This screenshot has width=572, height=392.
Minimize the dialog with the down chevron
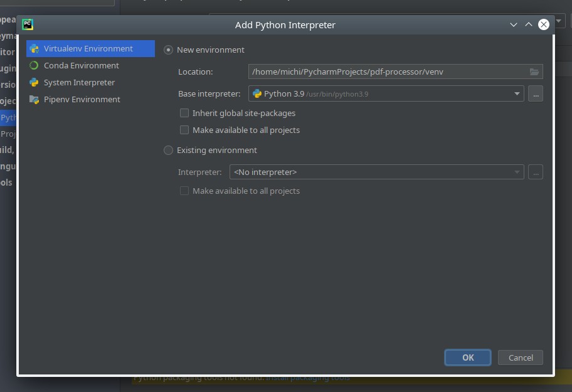(x=514, y=25)
